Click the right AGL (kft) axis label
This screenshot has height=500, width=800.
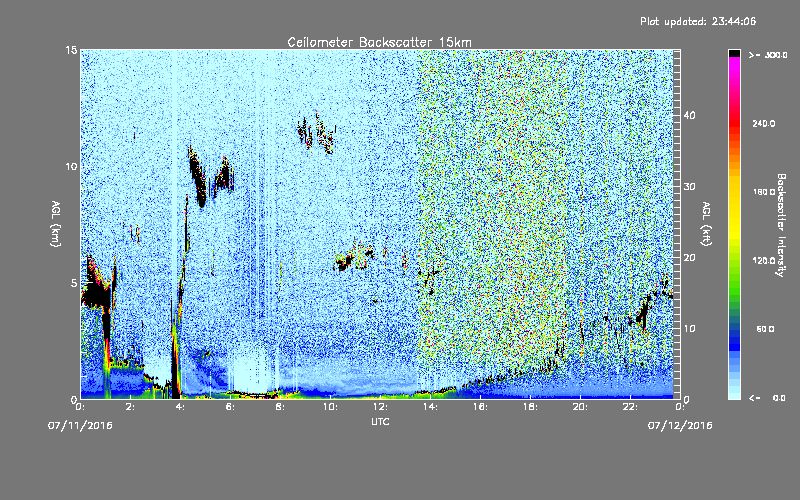coord(706,224)
